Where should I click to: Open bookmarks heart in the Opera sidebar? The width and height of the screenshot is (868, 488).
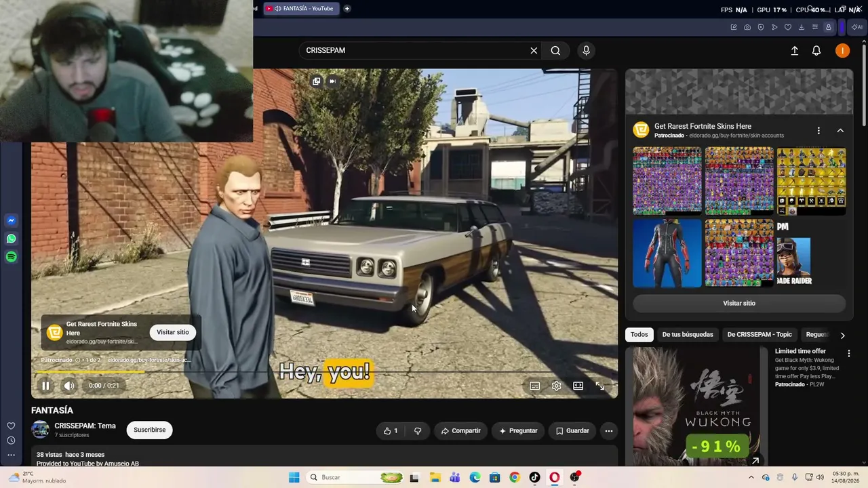(x=11, y=426)
